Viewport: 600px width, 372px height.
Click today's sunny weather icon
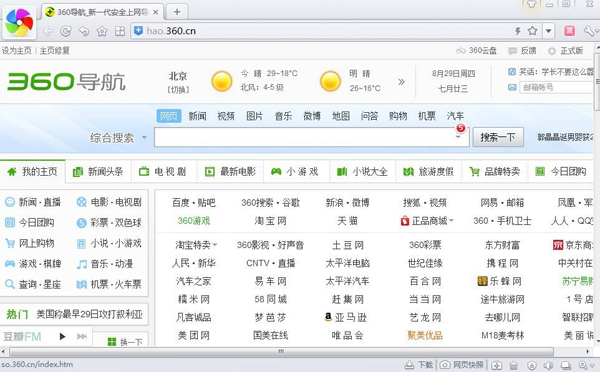pos(222,81)
